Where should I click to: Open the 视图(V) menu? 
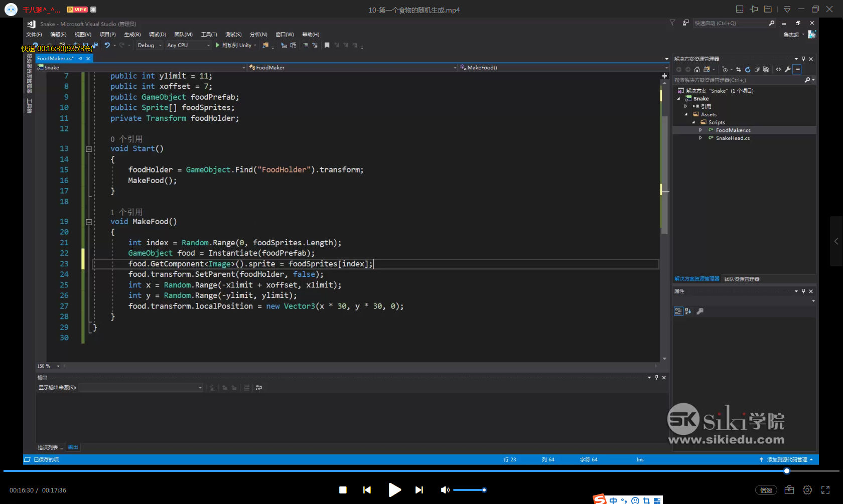click(x=83, y=35)
